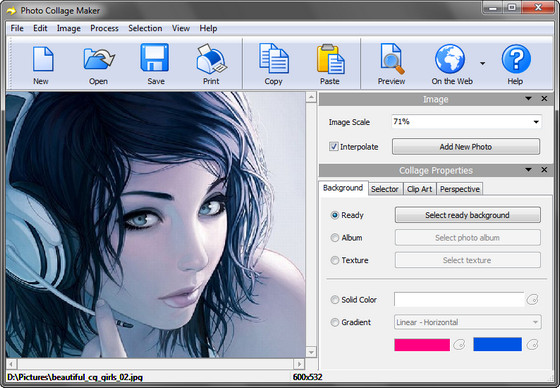Switch to the Selector tab

(x=385, y=189)
